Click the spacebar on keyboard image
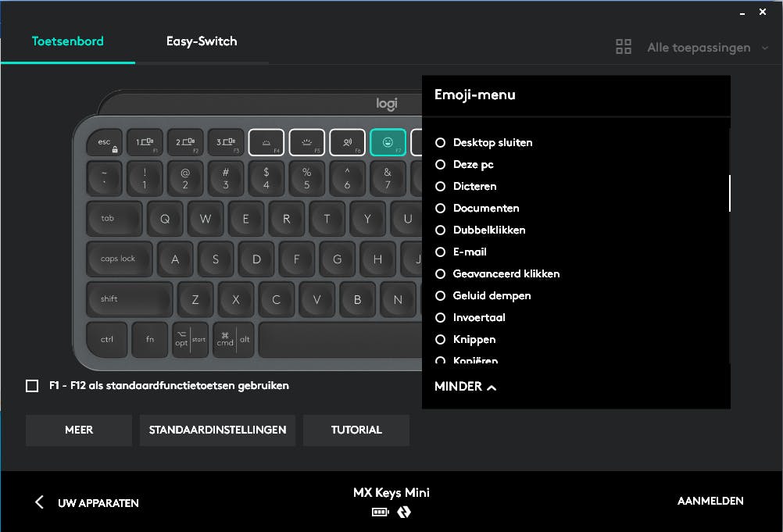The height and width of the screenshot is (532, 783). 341,340
